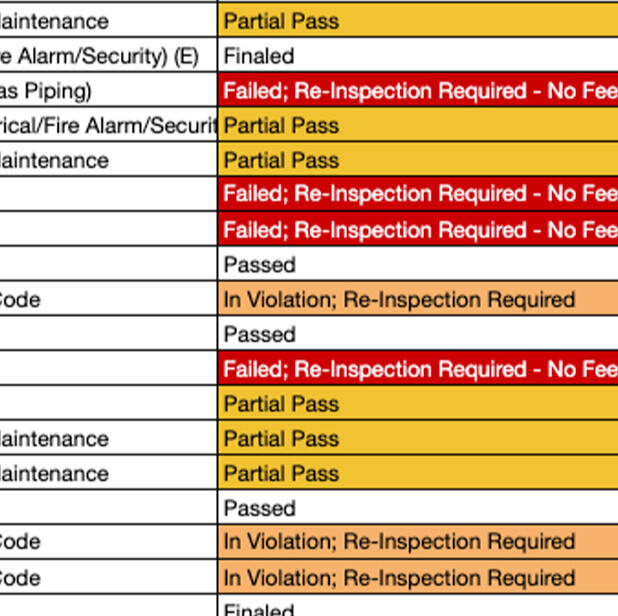Select the last Failed; Re-Inspection Required cell
Screen dimensions: 618x616
click(418, 369)
